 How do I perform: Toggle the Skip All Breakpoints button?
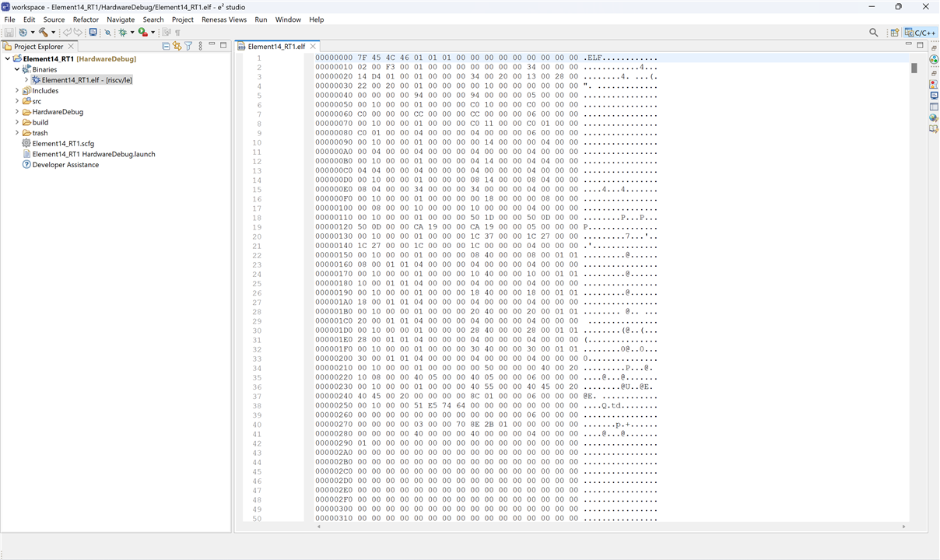tap(107, 33)
